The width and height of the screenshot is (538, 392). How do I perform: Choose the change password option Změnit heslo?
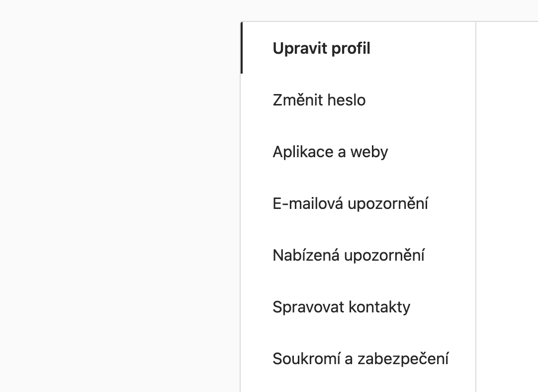[319, 100]
